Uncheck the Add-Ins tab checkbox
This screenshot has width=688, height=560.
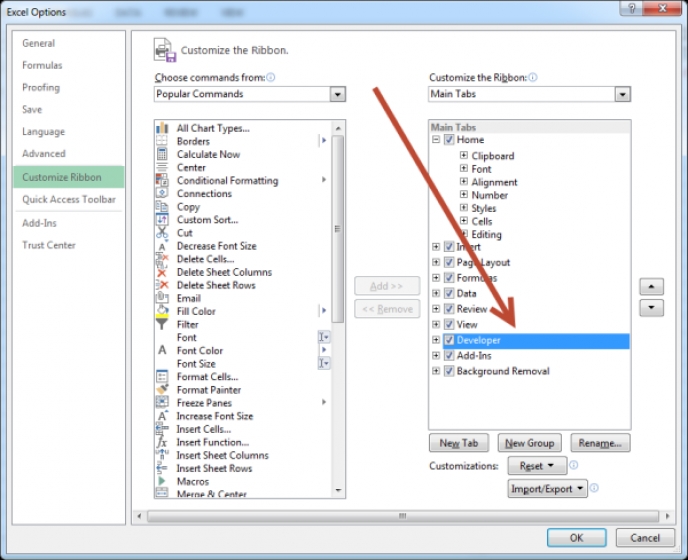(449, 355)
